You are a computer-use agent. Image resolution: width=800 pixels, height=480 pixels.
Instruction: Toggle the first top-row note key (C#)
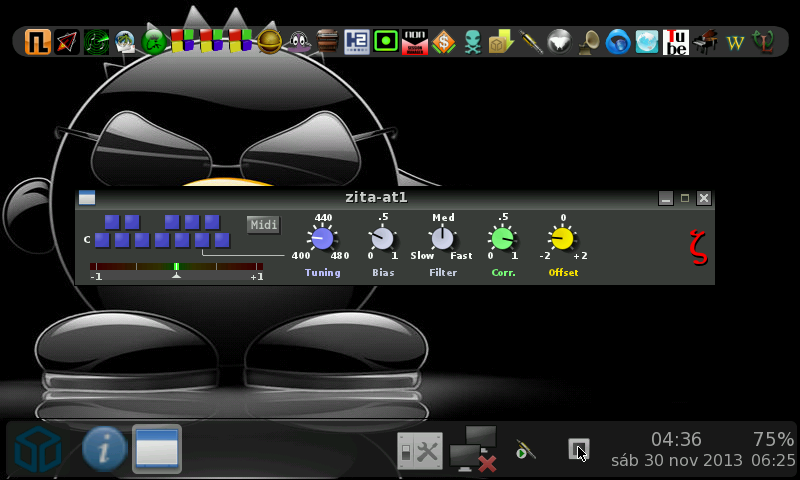112,222
